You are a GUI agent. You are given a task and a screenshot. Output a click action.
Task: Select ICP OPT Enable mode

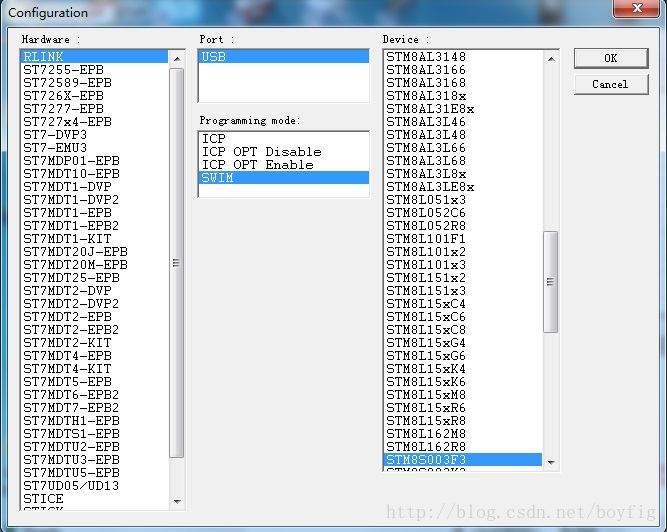284,165
